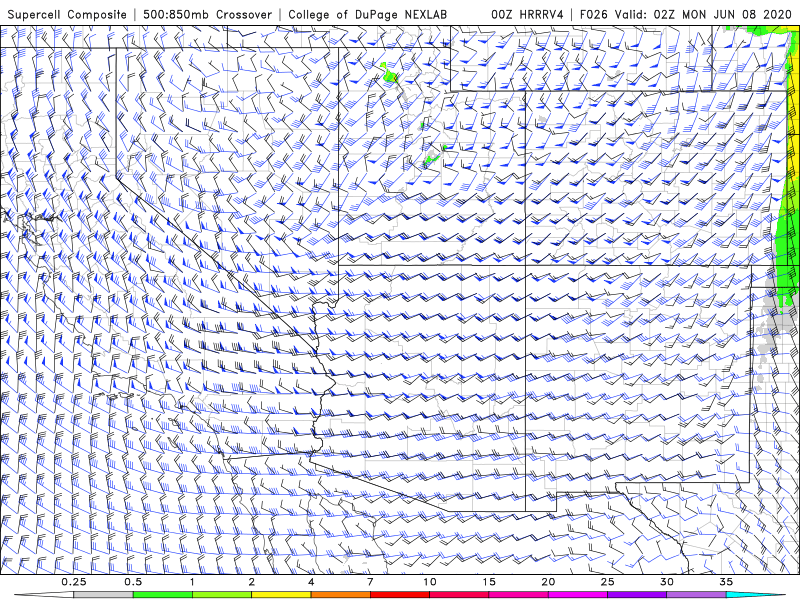The height and width of the screenshot is (600, 800).
Task: Click the 'Valid: 02Z MON JUN 08 2020' text
Action: [704, 14]
